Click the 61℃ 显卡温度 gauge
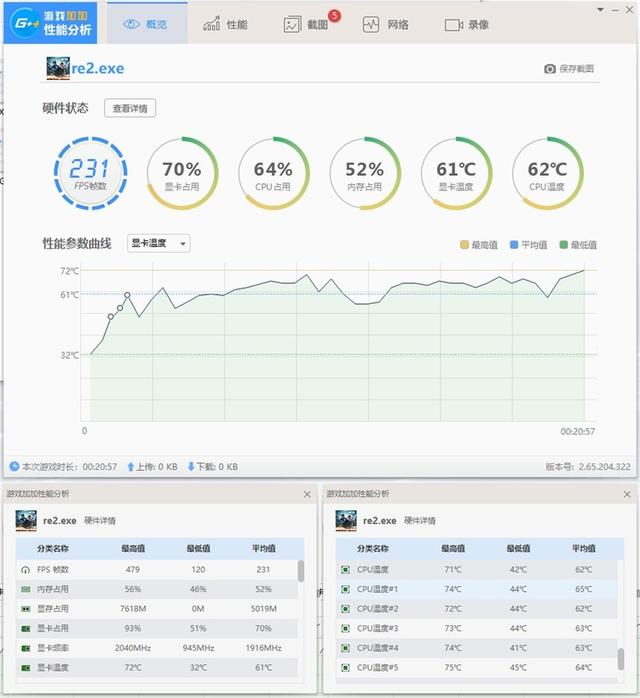 coord(456,173)
